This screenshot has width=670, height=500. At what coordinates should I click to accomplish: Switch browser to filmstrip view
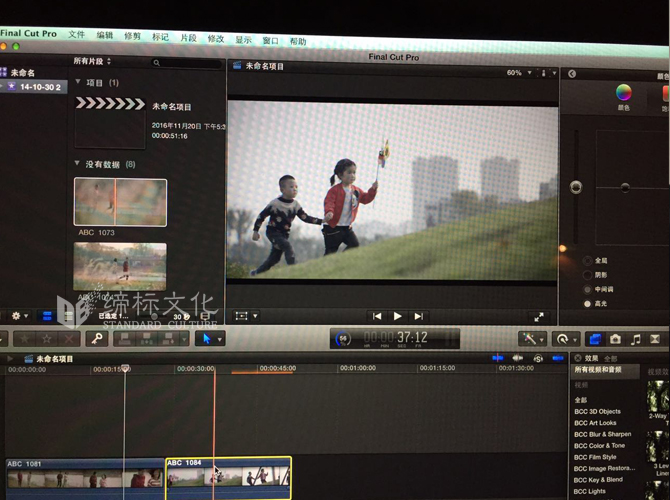point(47,316)
